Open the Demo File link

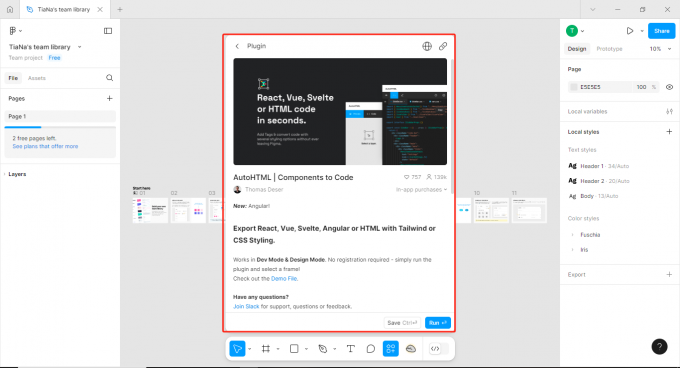[284, 279]
